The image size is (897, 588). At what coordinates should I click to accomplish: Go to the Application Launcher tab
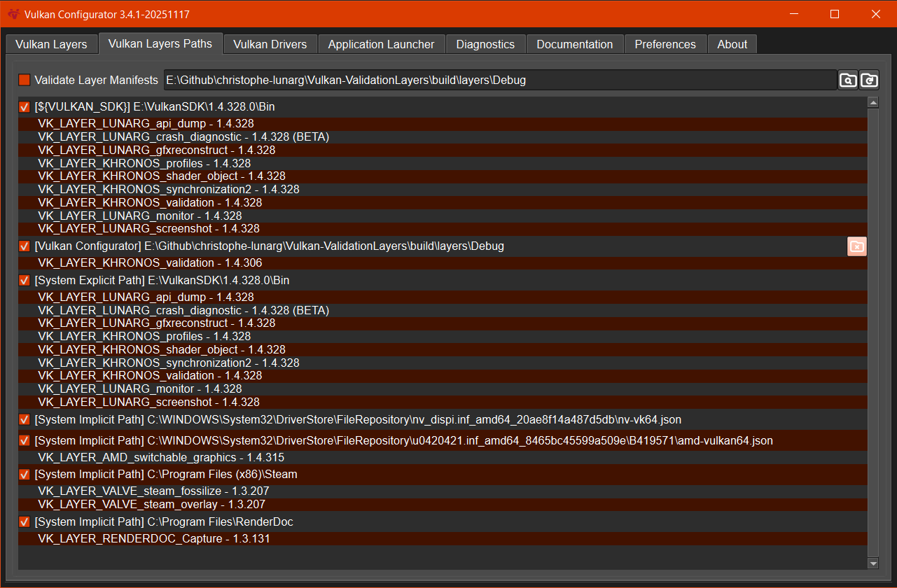pyautogui.click(x=381, y=44)
